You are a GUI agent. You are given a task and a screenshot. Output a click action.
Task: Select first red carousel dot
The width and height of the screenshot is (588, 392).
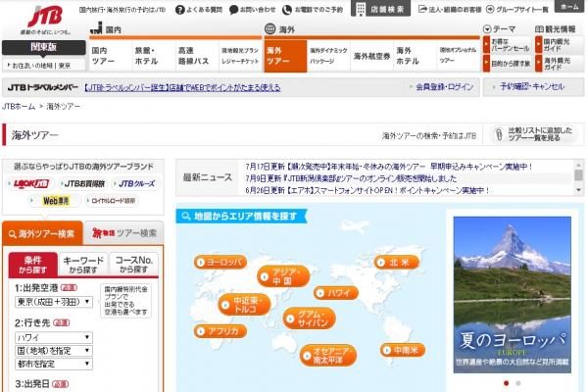pos(507,383)
